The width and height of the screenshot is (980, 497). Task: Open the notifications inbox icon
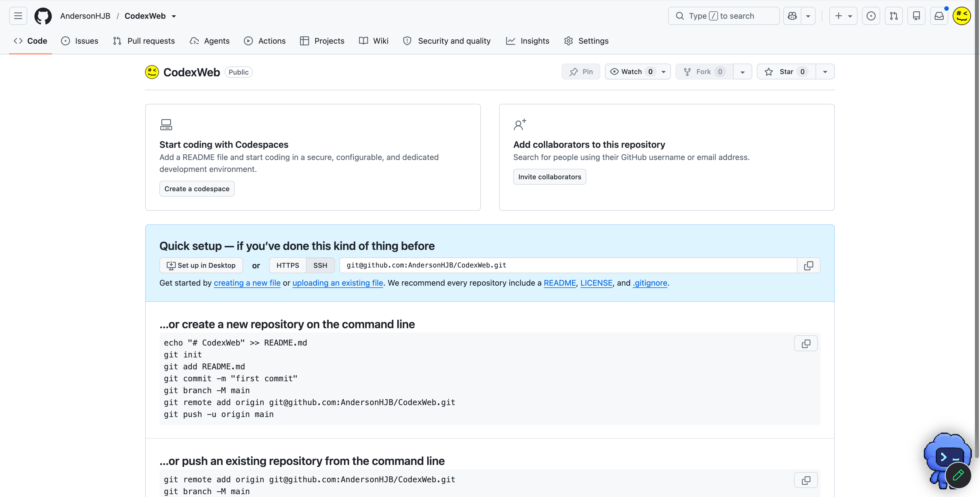coord(939,16)
